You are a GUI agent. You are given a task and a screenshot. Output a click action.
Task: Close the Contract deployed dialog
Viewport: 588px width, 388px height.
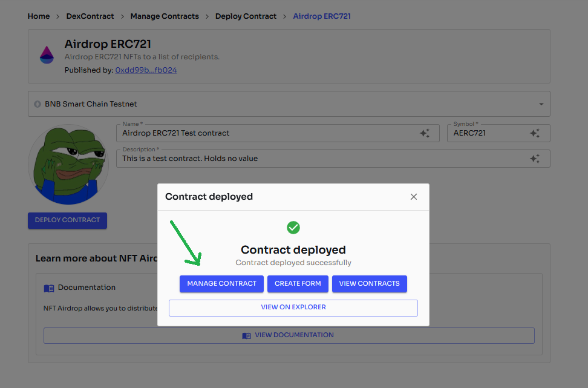pyautogui.click(x=414, y=197)
